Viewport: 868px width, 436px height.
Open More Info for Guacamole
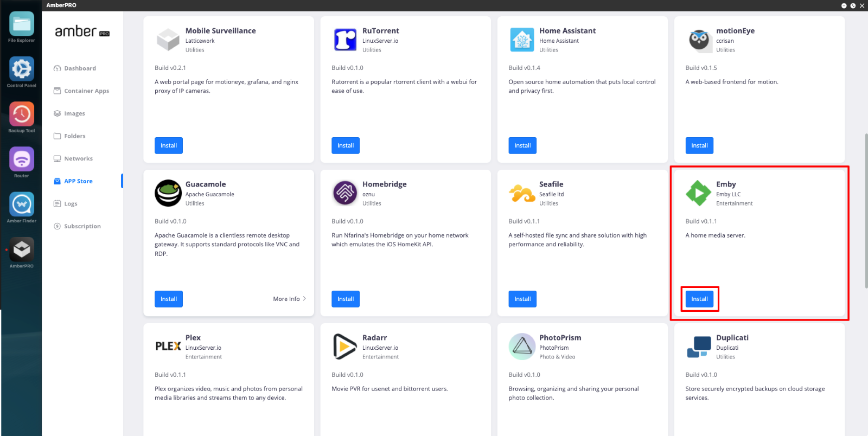point(290,299)
